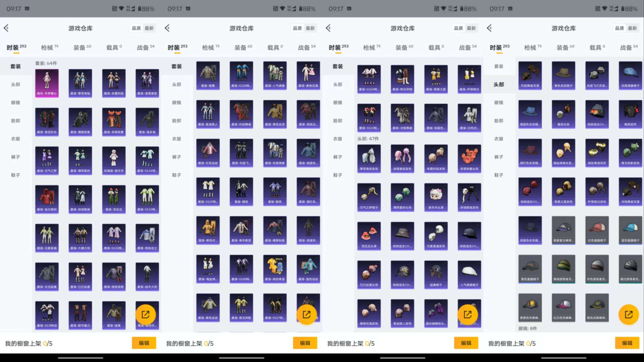Open the 套装-红色运动 outfit card

point(208,153)
